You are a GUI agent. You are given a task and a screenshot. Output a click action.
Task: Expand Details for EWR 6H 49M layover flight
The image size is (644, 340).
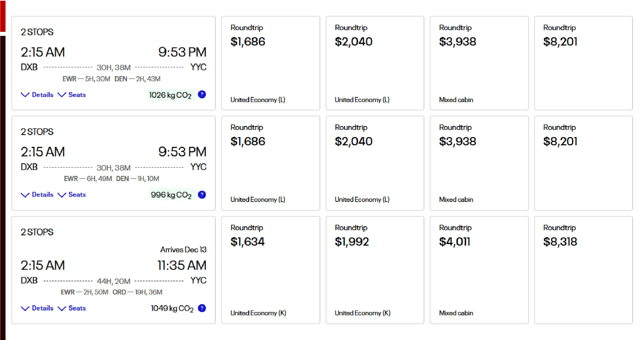37,195
